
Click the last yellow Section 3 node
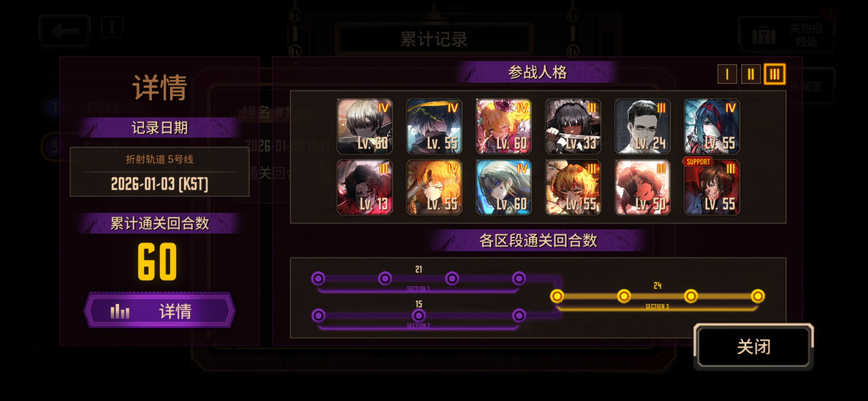pos(757,296)
